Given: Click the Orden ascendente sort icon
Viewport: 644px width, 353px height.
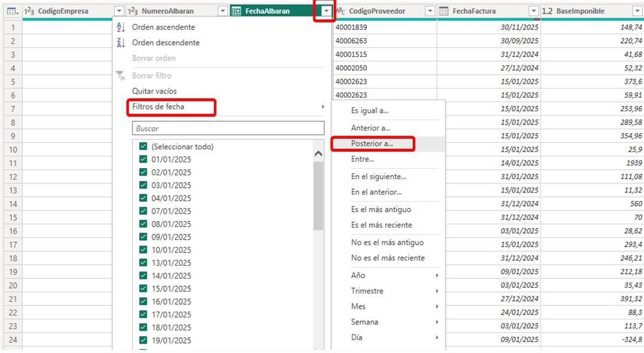Looking at the screenshot, I should click(121, 27).
